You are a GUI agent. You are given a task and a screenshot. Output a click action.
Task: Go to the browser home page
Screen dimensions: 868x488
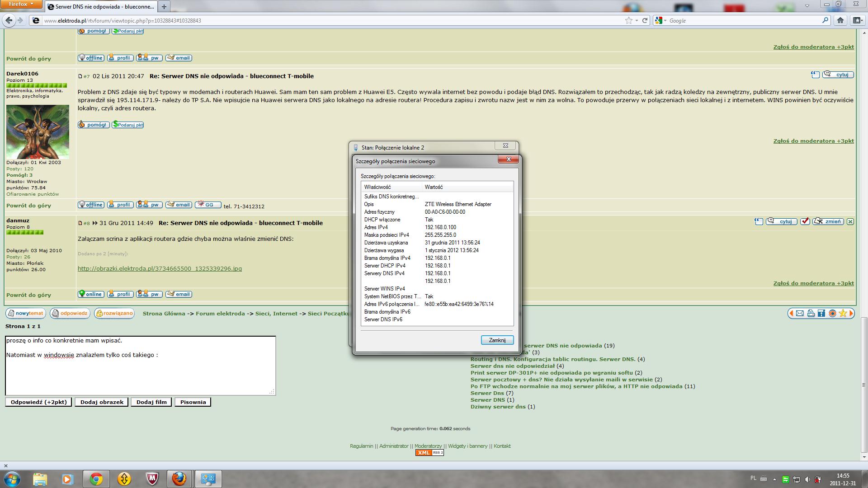[840, 20]
